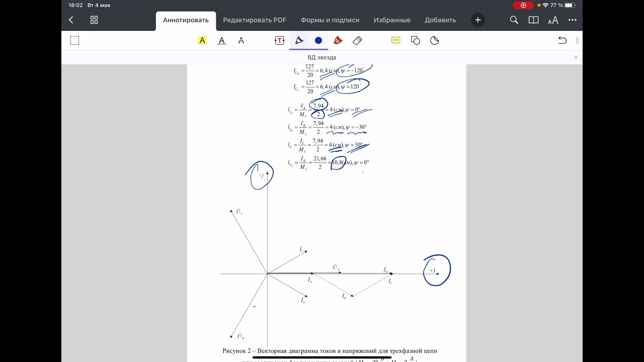Choose the yellow text highlight tool
644x362 pixels.
click(x=202, y=40)
